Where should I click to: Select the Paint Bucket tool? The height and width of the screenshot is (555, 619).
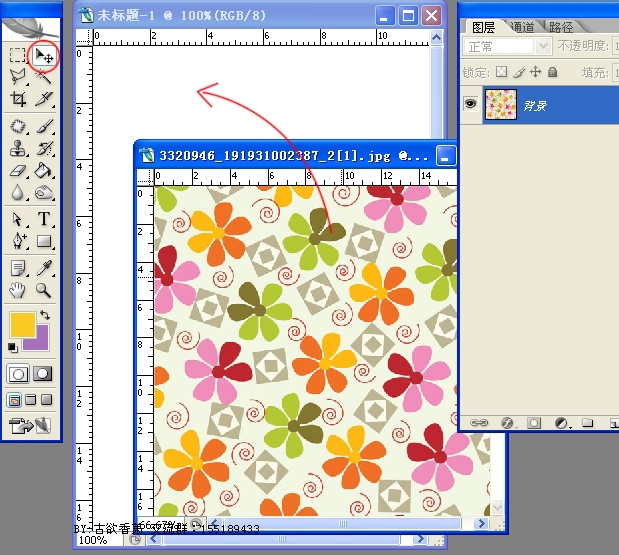click(44, 171)
